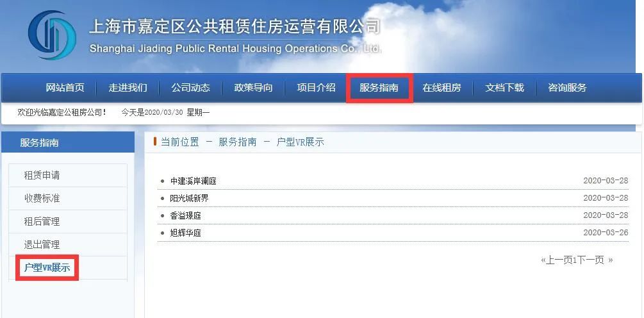644x318 pixels.
Task: Go to 文档下载 in navigation
Action: click(x=504, y=87)
